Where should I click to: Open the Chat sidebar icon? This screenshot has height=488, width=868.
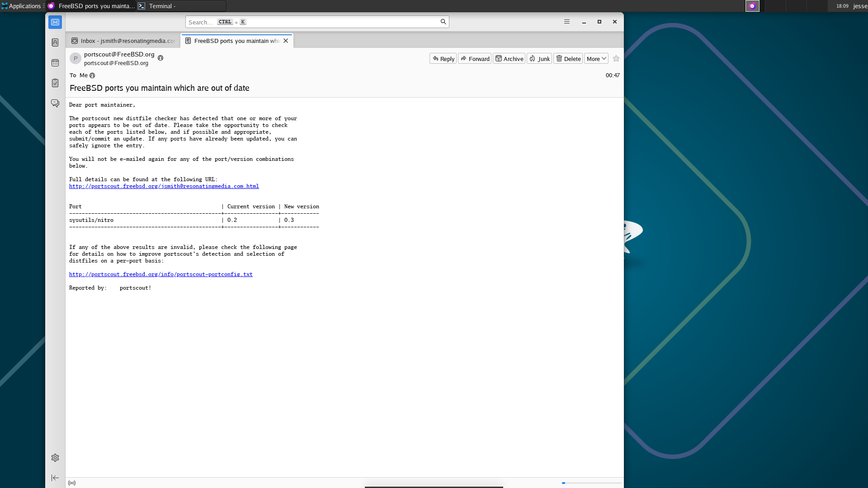pyautogui.click(x=55, y=103)
